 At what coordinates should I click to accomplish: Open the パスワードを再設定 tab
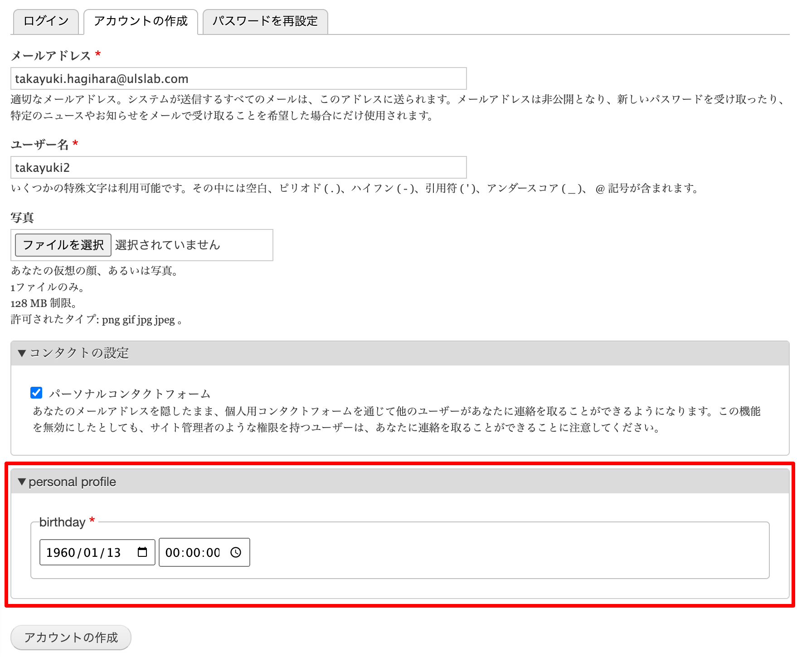tap(265, 21)
